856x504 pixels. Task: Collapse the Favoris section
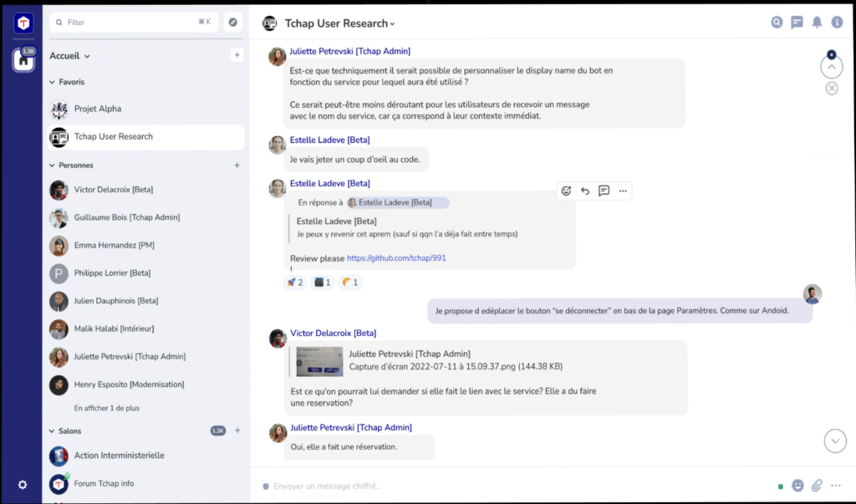tap(52, 82)
